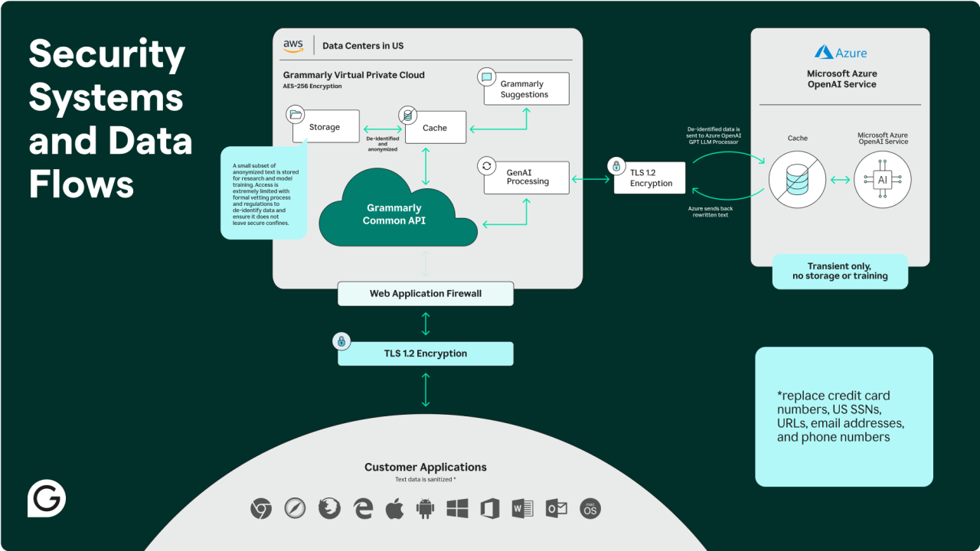
Task: Click the Firefox browser icon
Action: [x=329, y=509]
